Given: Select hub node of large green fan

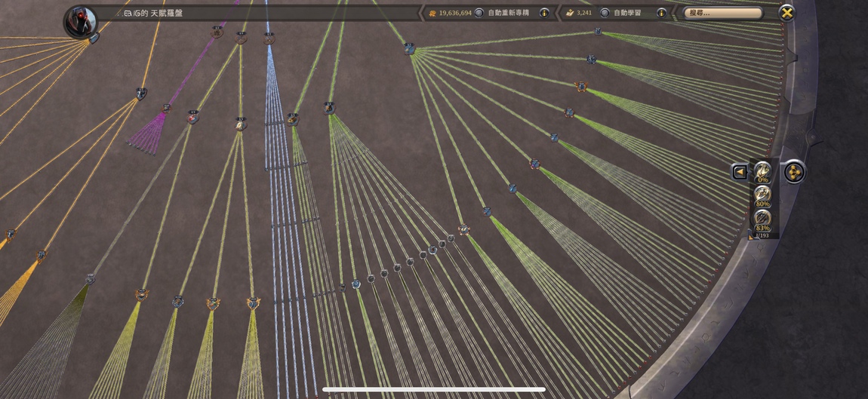Looking at the screenshot, I should 409,49.
